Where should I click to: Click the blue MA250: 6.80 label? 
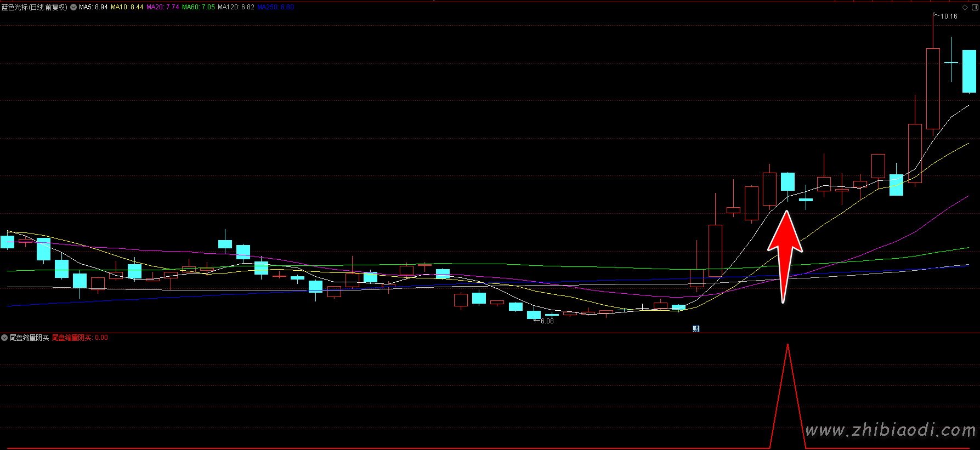point(275,7)
